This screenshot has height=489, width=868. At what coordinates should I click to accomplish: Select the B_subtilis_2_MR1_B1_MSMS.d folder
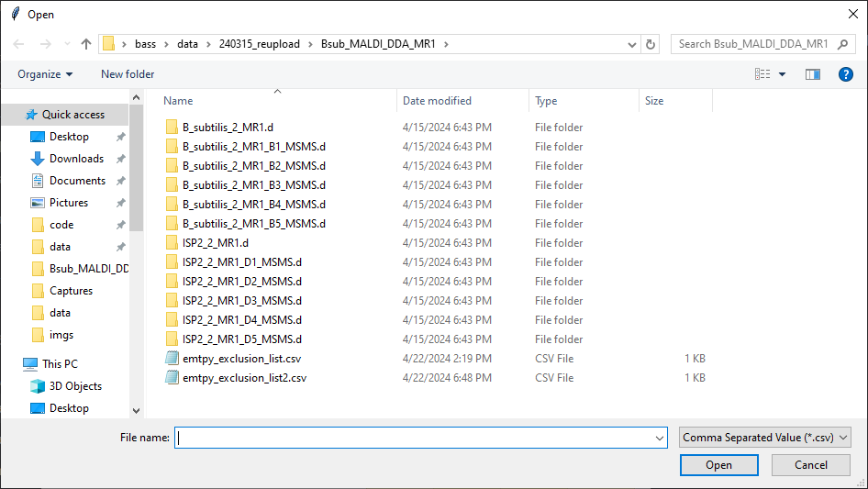tap(253, 147)
